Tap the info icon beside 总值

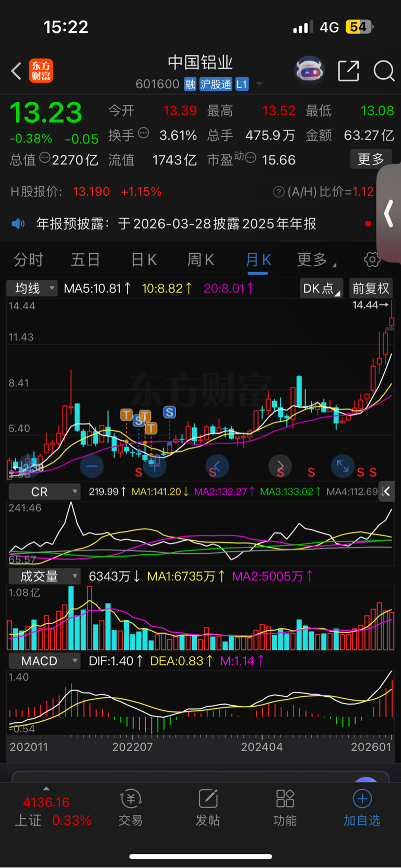(45, 157)
